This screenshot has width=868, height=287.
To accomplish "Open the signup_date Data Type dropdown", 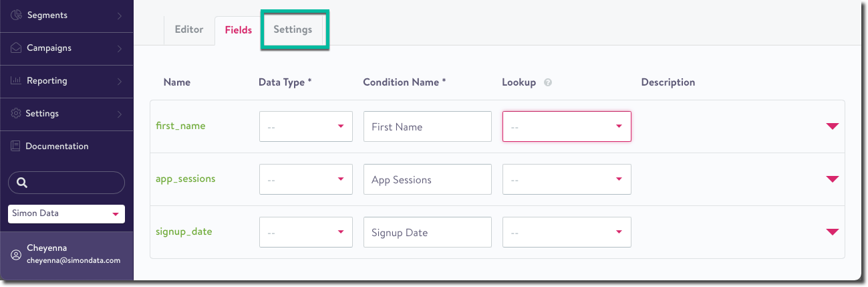I will coord(305,232).
